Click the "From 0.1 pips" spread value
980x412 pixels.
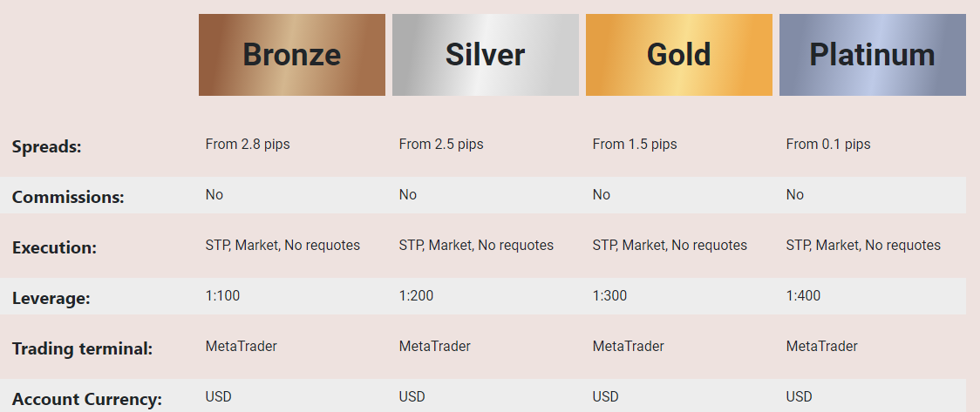(x=828, y=144)
